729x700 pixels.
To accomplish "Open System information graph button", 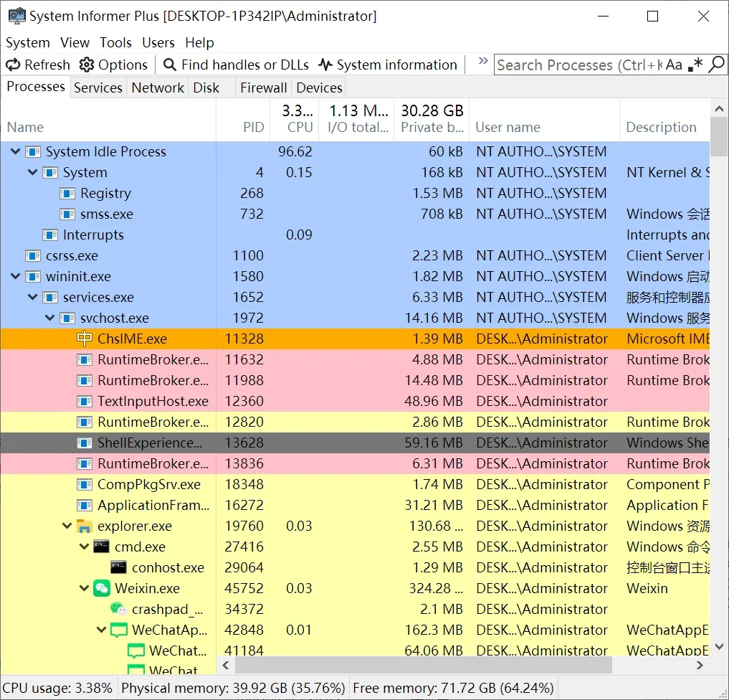I will [388, 65].
